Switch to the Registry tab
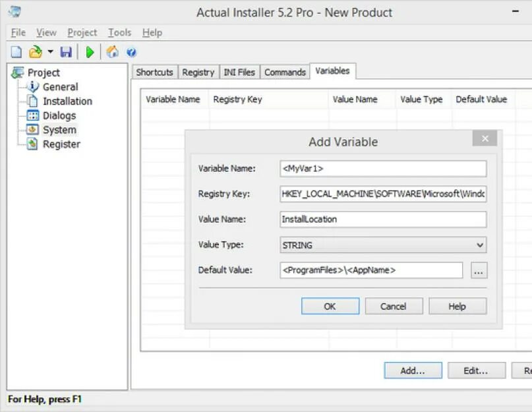This screenshot has height=412, width=532. 198,73
